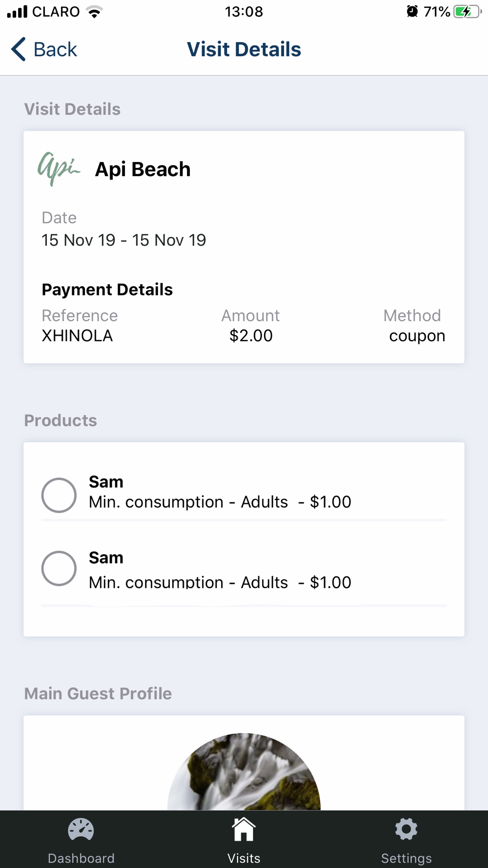
Task: Select the second Sam product radio button
Action: click(59, 568)
